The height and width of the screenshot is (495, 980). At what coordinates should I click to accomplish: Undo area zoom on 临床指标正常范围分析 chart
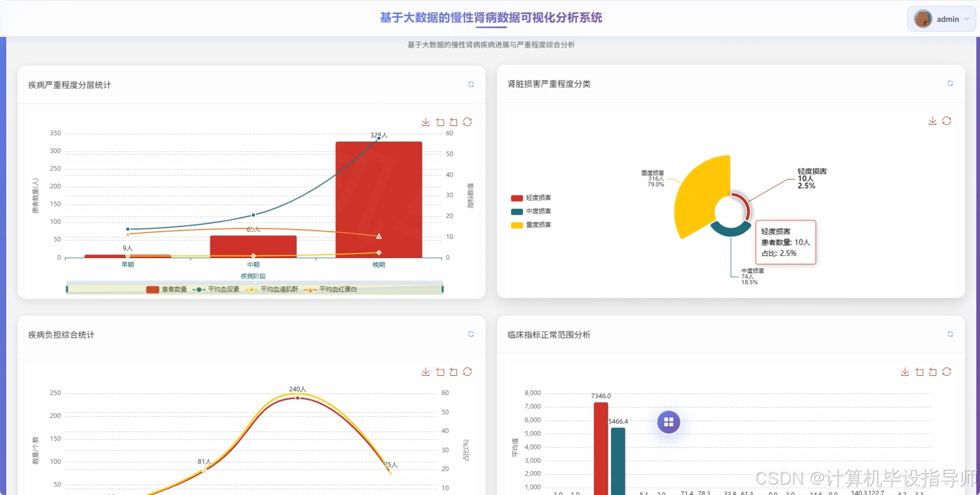(933, 372)
